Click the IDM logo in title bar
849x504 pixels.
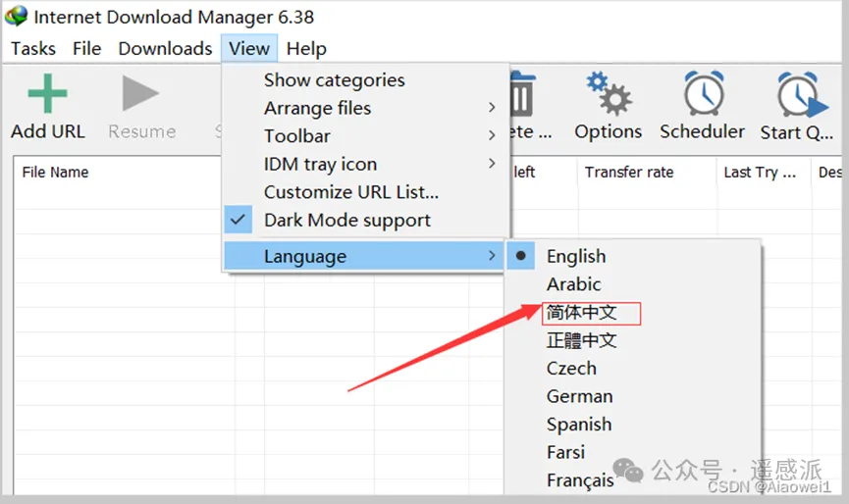tap(17, 17)
